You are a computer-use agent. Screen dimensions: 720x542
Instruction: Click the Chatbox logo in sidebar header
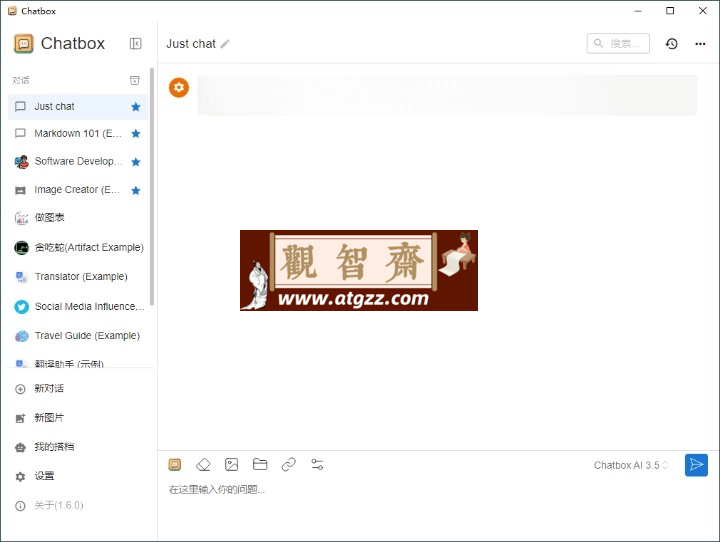pyautogui.click(x=23, y=44)
